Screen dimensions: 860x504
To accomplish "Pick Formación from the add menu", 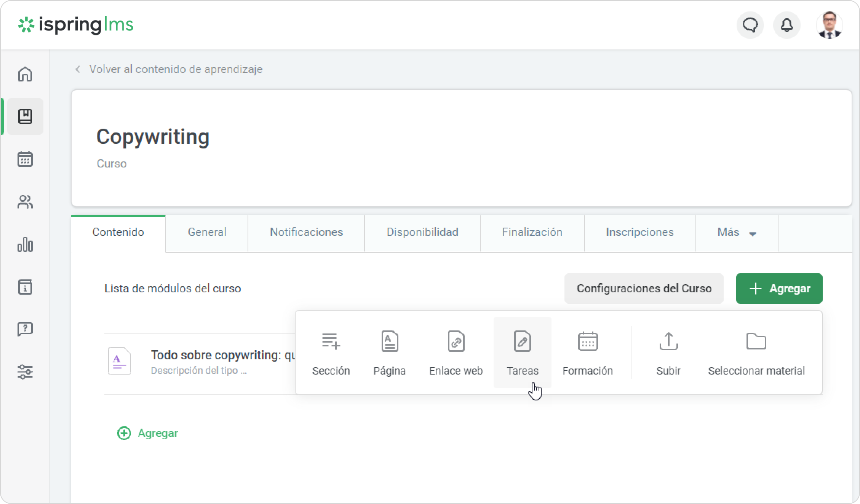I will [587, 352].
